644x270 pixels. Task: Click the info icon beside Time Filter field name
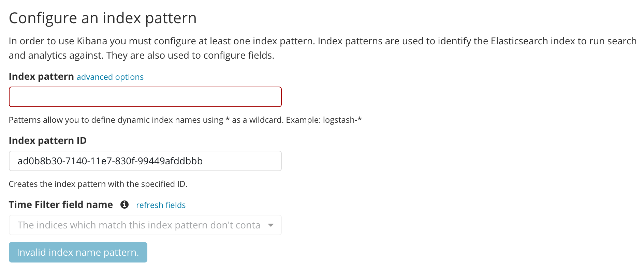coord(125,205)
